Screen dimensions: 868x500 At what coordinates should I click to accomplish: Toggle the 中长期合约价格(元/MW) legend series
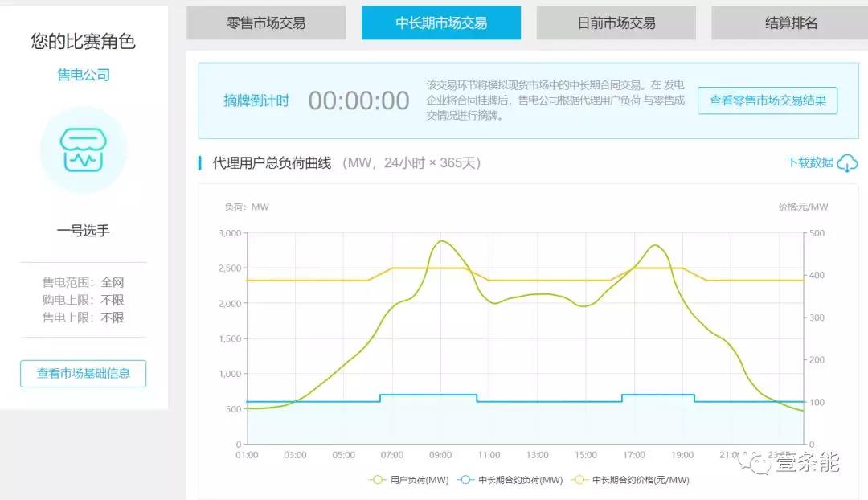(x=640, y=480)
